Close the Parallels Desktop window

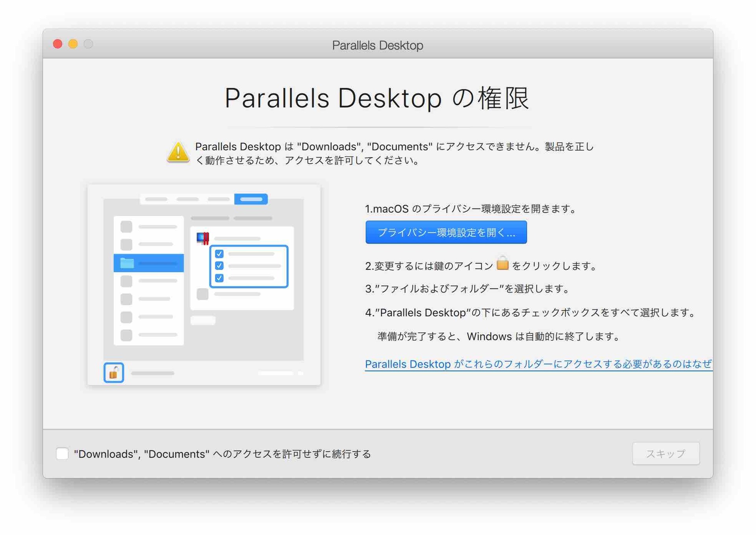click(57, 44)
